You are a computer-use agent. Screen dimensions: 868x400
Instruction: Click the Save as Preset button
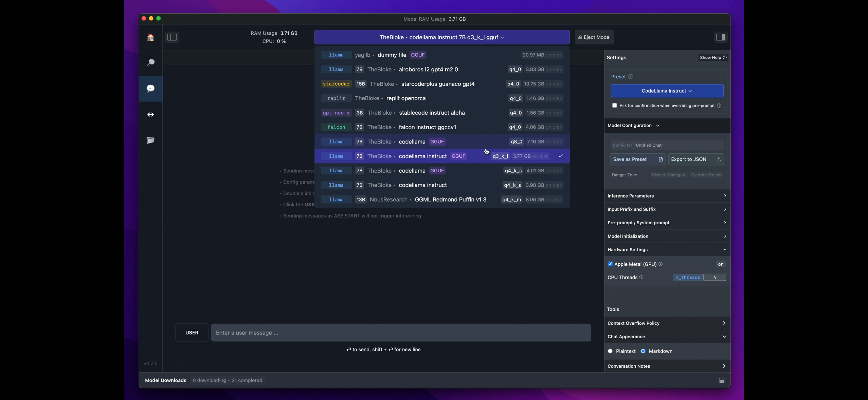637,159
